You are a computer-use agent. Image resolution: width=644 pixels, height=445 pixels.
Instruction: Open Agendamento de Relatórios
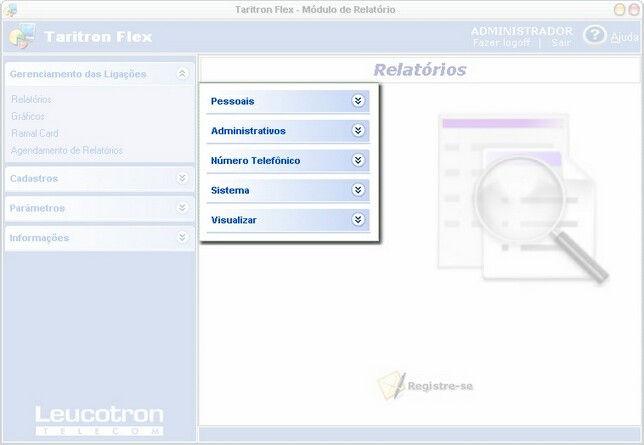[x=67, y=150]
